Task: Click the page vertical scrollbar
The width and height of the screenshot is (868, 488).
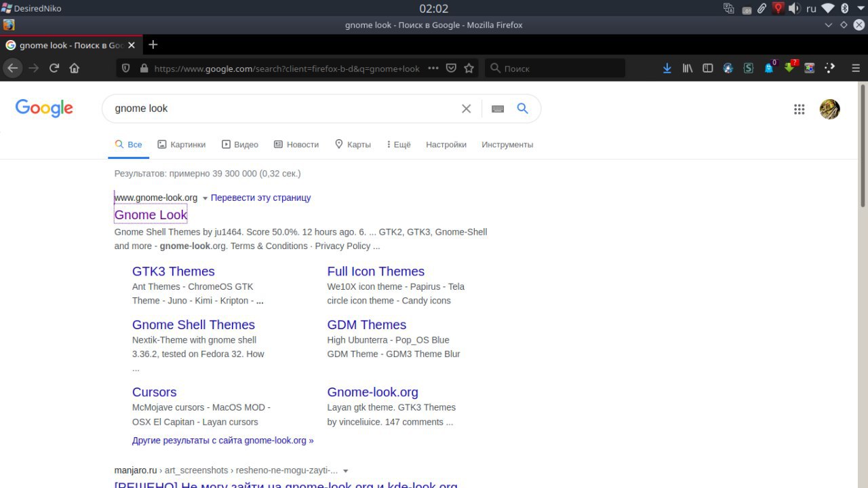Action: pyautogui.click(x=863, y=145)
